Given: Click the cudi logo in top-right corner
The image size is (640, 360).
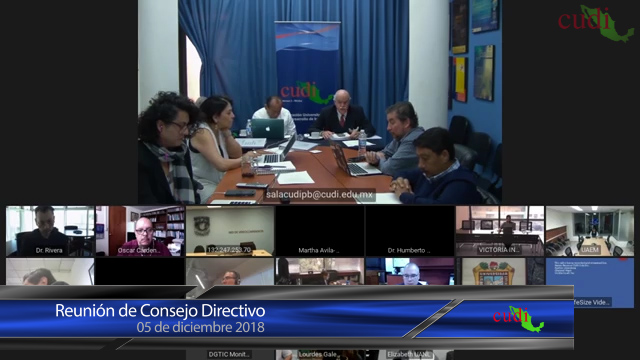Looking at the screenshot, I should coord(596,23).
